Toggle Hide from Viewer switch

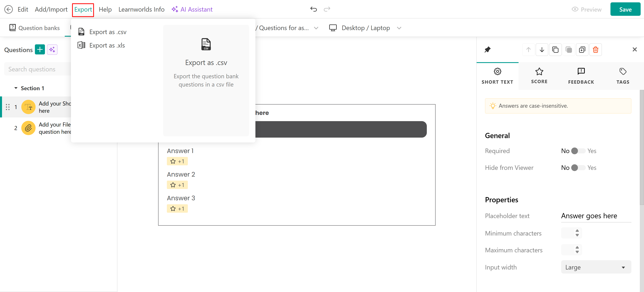[578, 168]
